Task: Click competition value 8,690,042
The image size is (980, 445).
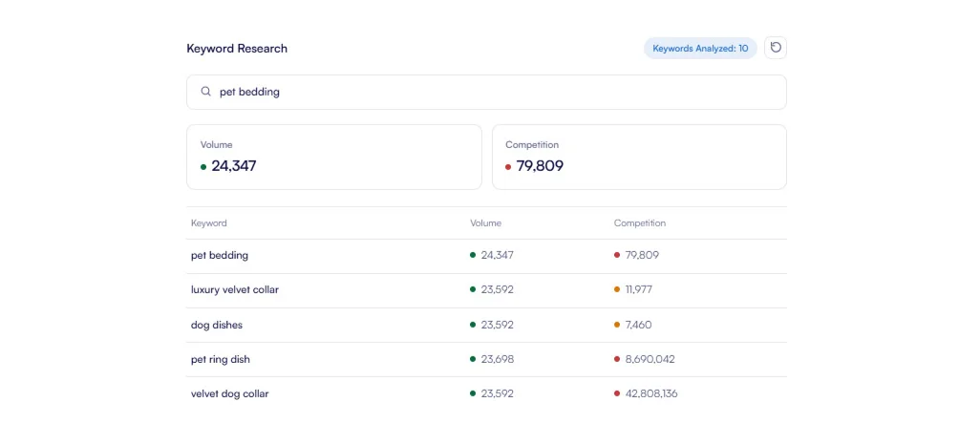Action: 650,359
